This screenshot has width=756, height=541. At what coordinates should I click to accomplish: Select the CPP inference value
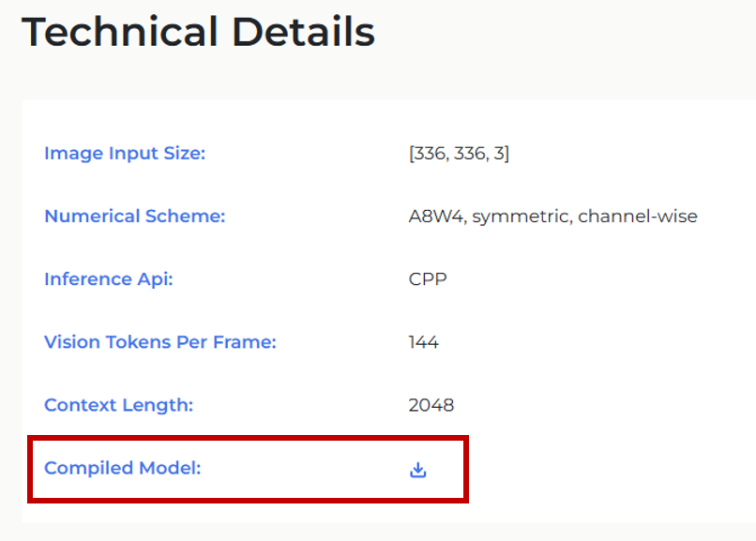428,279
